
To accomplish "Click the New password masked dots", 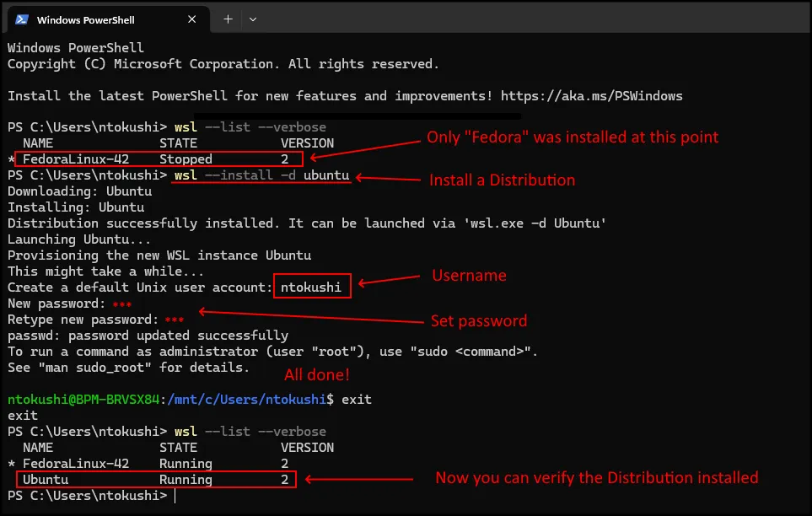I will (123, 304).
